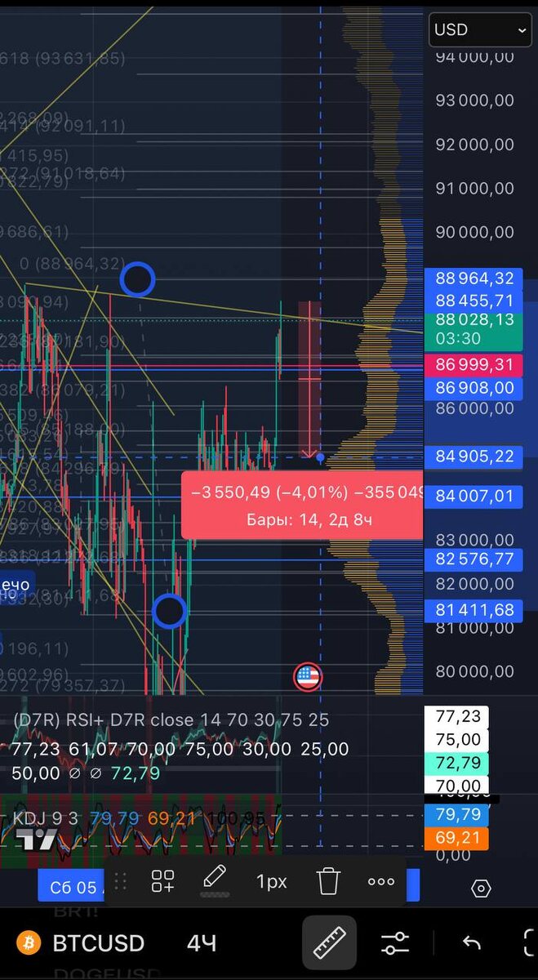Image resolution: width=538 pixels, height=980 pixels.
Task: Tap the Bitcoin symbol icon
Action: tap(30, 943)
